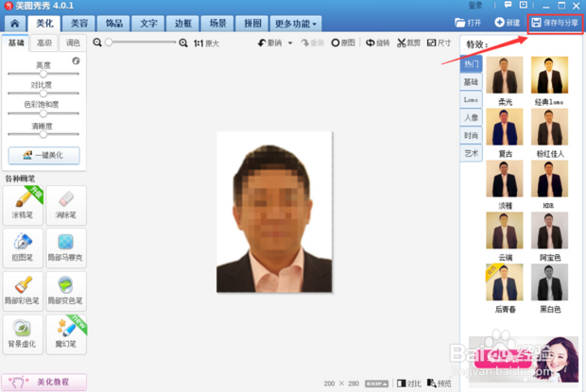Switch to the 调色 adjustment subtab

click(x=73, y=43)
